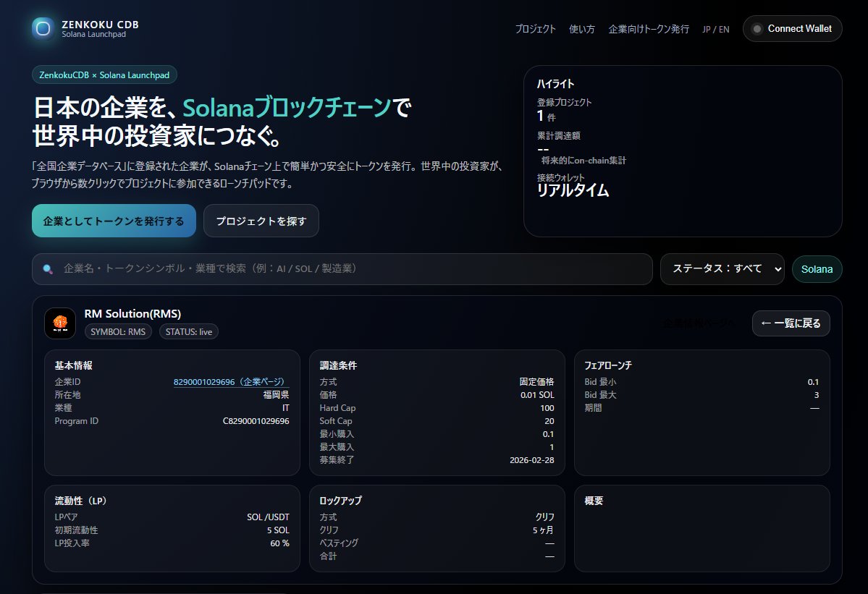
Task: Focus the company search input field
Action: pos(342,269)
